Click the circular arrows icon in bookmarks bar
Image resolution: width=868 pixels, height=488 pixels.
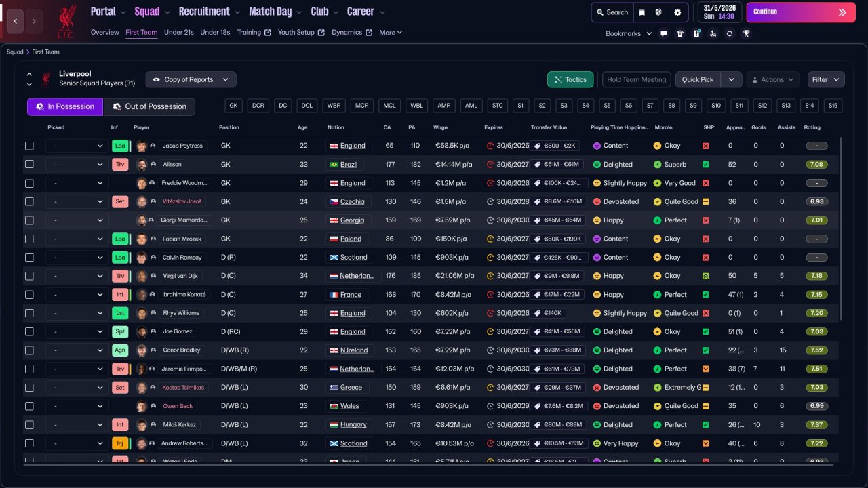tap(730, 33)
